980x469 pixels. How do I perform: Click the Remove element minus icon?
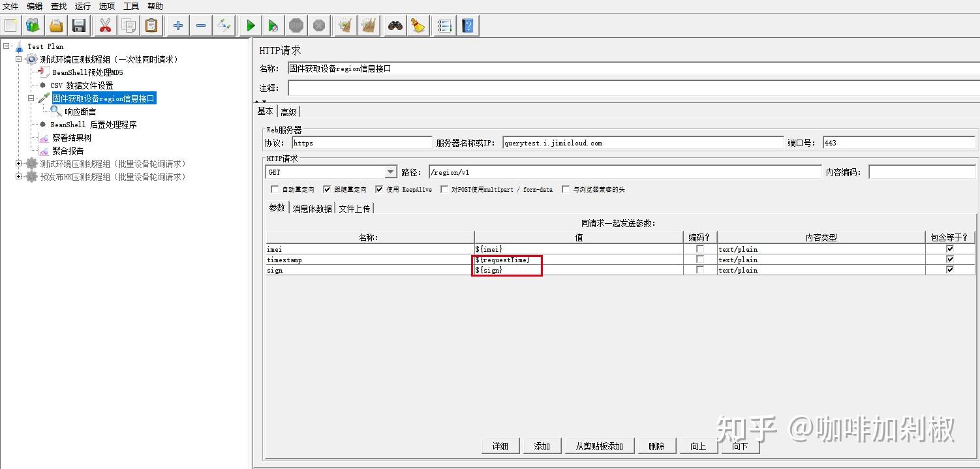coord(200,25)
